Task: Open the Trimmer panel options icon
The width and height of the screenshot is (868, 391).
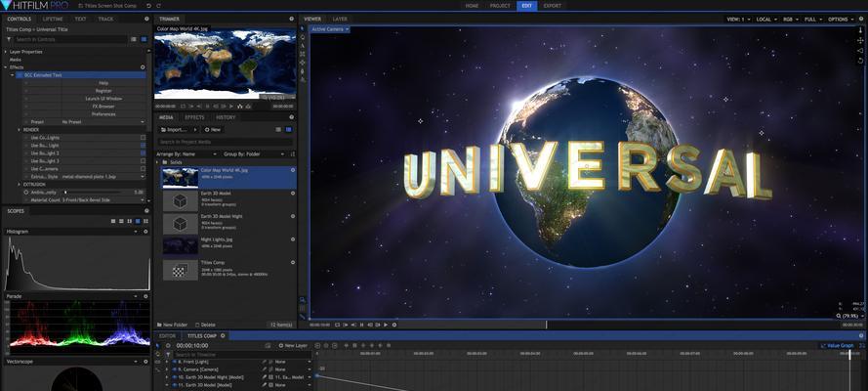Action: pos(291,19)
